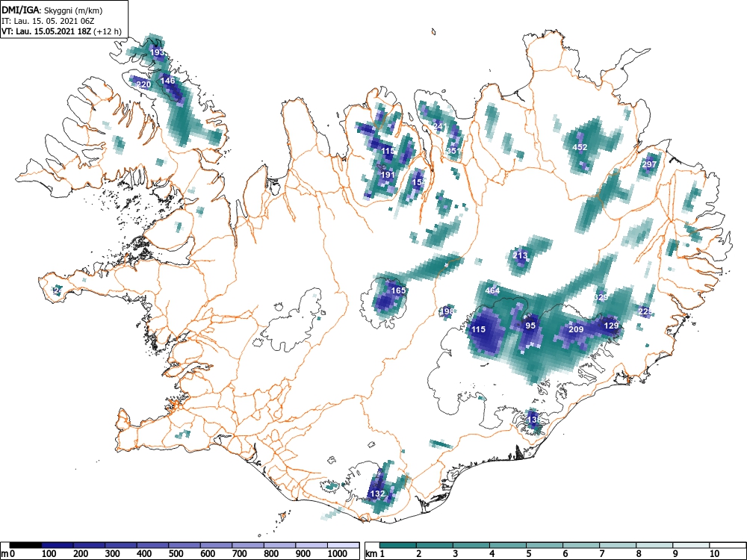
Task: Click the 209 value label
Action: pos(577,329)
